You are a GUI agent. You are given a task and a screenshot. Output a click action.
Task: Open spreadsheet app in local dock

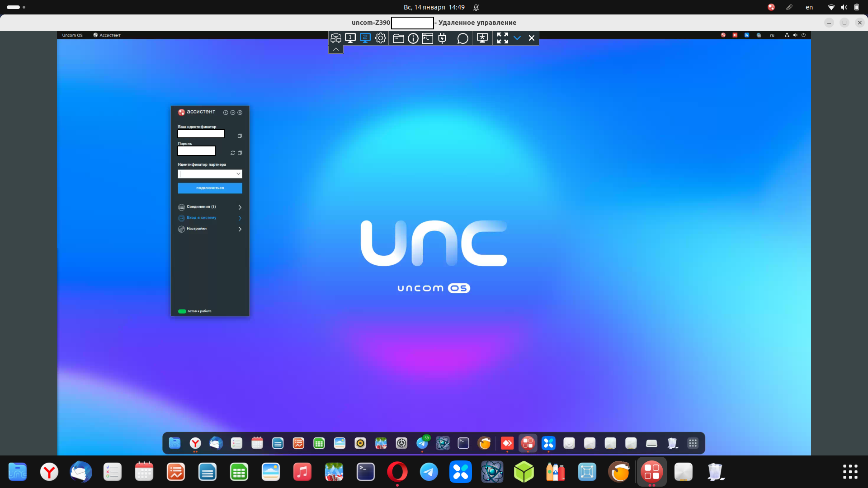[x=239, y=472]
